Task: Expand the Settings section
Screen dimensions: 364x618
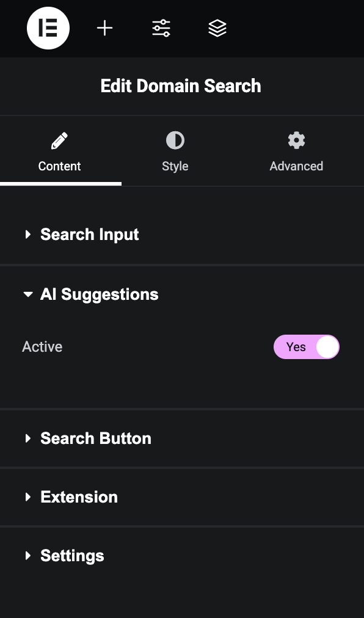Action: pyautogui.click(x=71, y=555)
